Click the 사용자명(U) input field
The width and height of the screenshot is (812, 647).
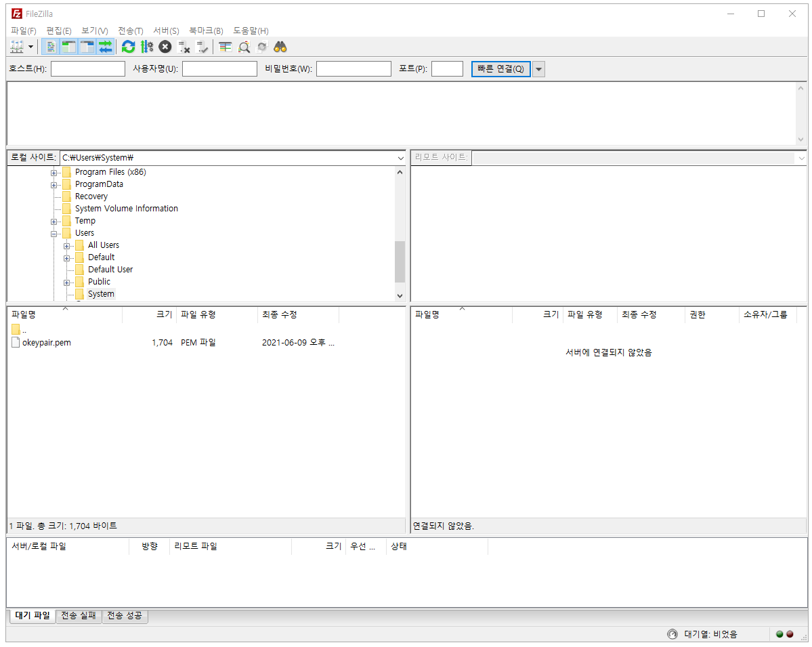coord(219,69)
